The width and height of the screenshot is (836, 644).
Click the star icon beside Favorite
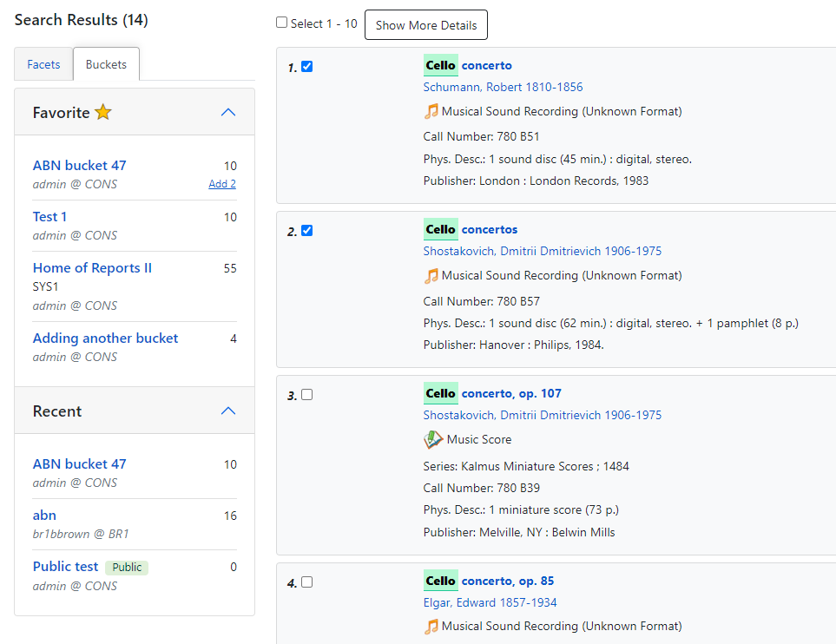pos(102,110)
